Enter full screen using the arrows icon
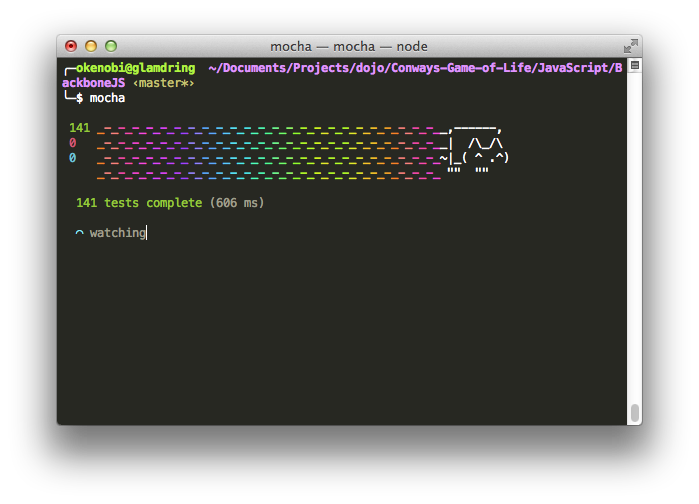Viewport: 699px width, 504px height. point(630,46)
